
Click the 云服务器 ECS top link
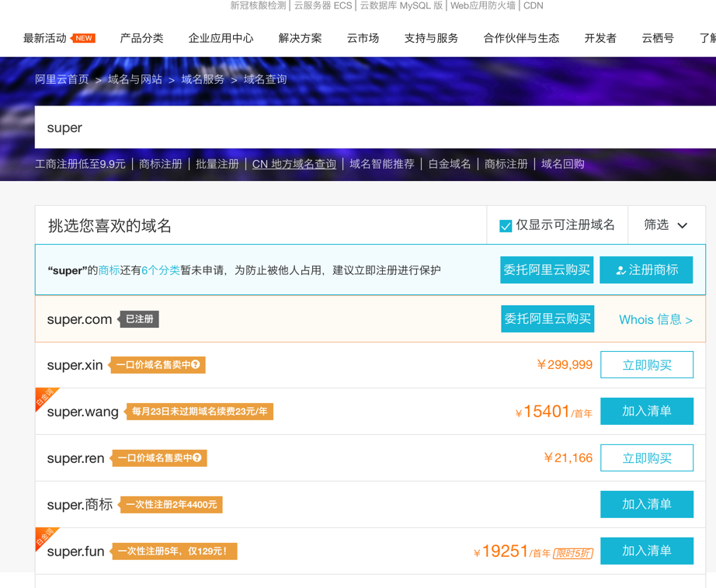click(x=323, y=5)
